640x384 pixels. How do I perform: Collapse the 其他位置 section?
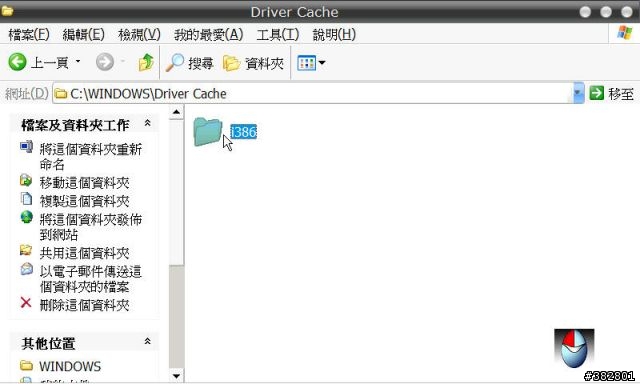[147, 341]
